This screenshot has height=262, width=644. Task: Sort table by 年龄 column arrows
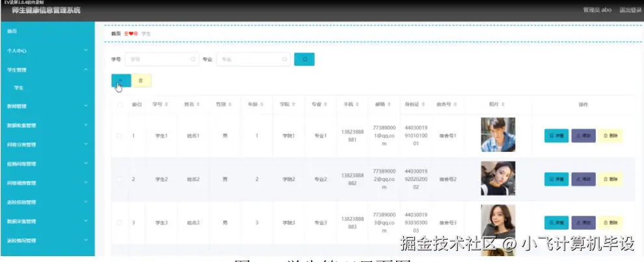(x=262, y=104)
